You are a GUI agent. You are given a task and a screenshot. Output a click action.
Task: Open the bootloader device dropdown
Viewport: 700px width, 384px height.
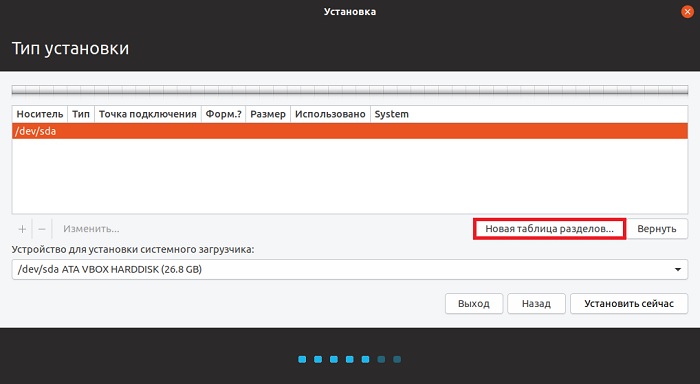(x=350, y=270)
